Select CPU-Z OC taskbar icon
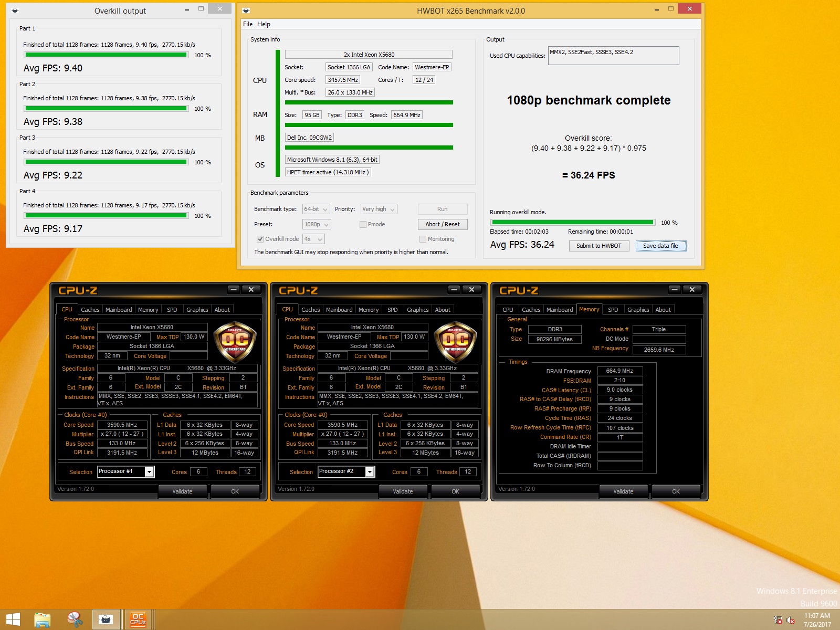The height and width of the screenshot is (630, 840). click(x=138, y=619)
